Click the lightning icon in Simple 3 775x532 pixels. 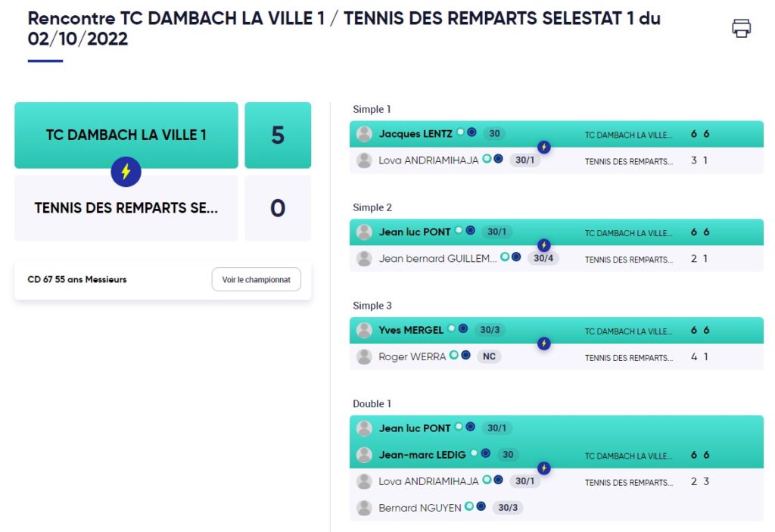[x=543, y=343]
